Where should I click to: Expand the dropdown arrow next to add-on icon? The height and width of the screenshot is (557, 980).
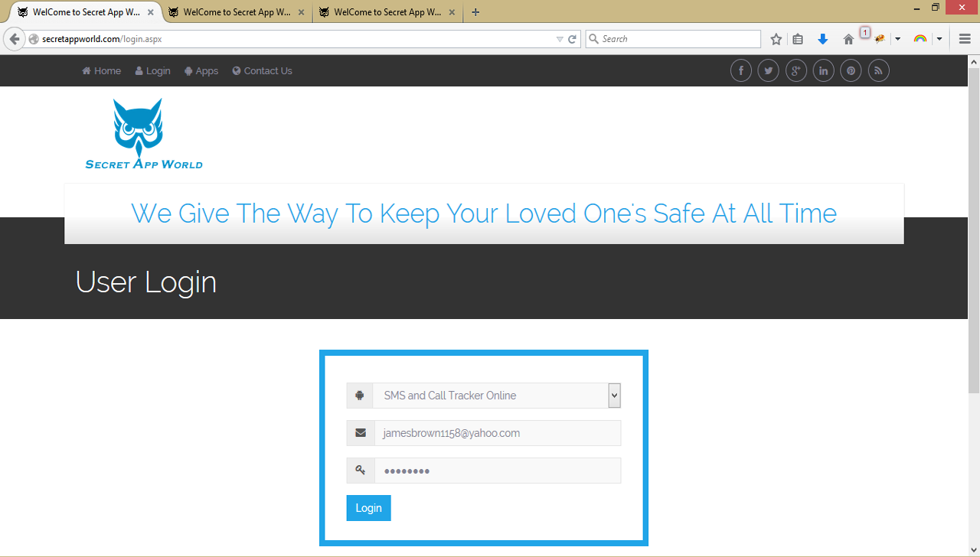pos(897,39)
